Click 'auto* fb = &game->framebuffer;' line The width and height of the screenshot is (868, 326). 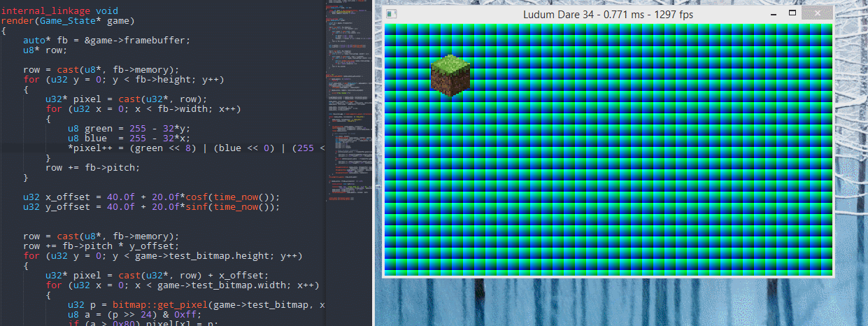[x=106, y=41]
